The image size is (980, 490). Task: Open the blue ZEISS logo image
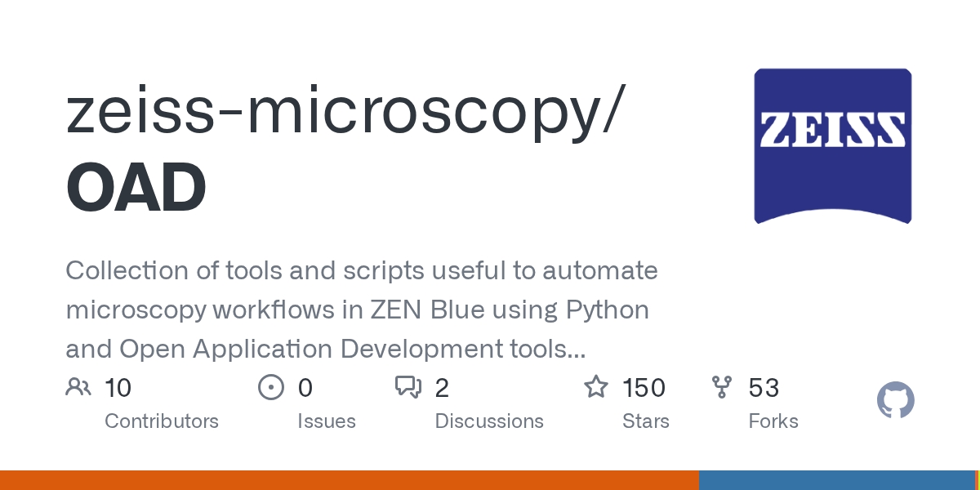point(832,146)
